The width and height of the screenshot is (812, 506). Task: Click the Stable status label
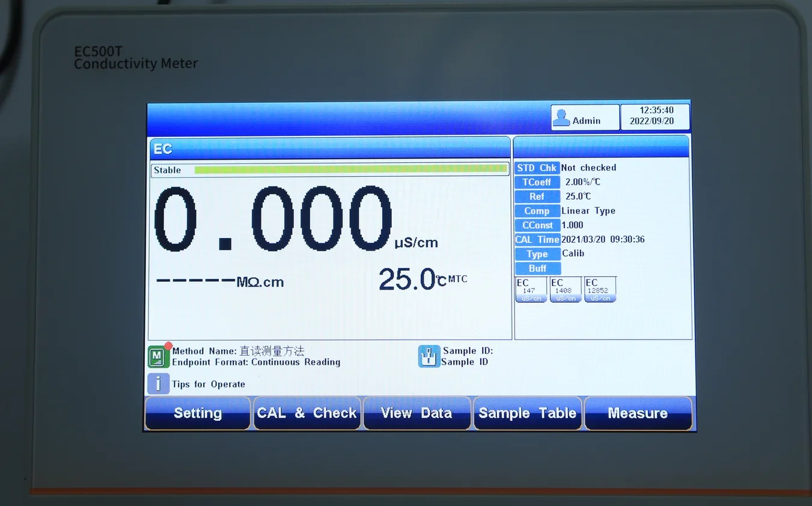pyautogui.click(x=167, y=170)
